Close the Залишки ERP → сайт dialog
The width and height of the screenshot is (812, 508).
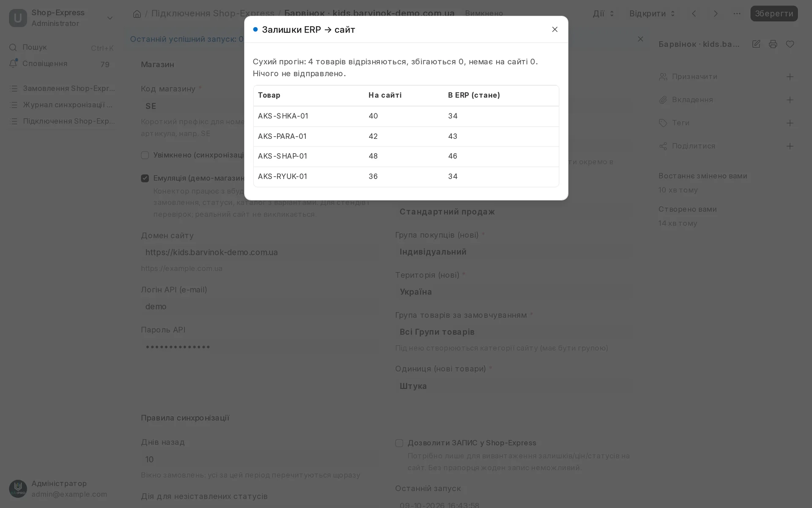pyautogui.click(x=554, y=29)
